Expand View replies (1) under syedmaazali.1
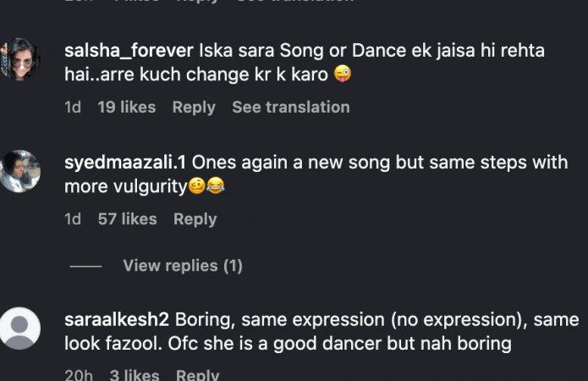588x381 pixels. tap(183, 266)
